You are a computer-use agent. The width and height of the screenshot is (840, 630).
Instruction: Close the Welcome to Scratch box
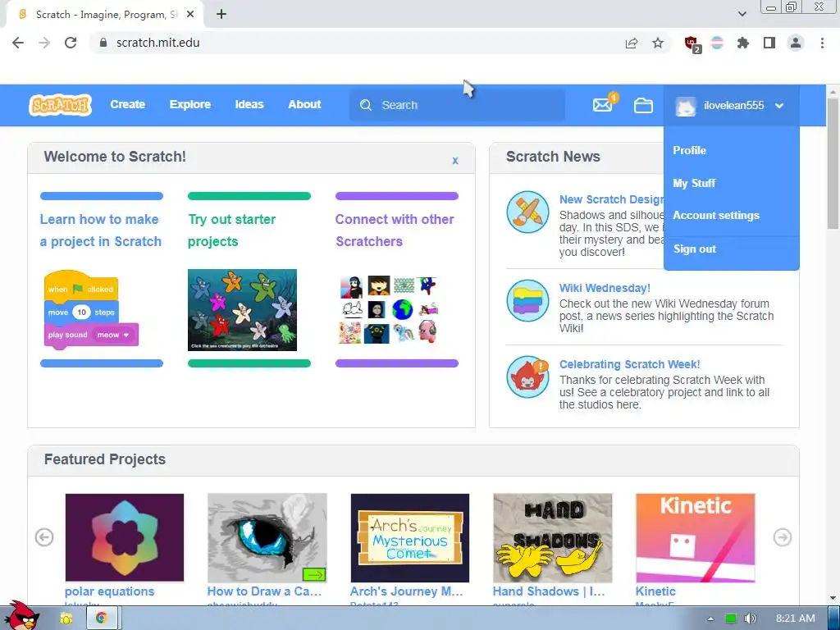(454, 160)
